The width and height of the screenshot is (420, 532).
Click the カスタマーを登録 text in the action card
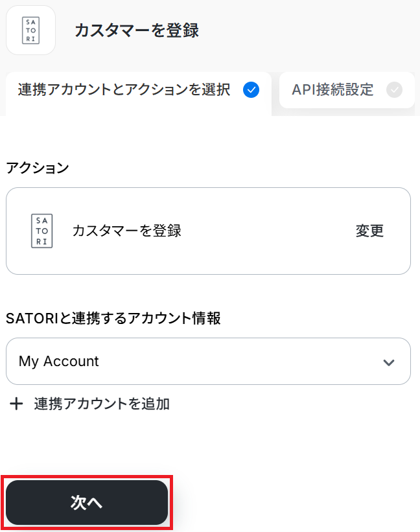[x=127, y=231]
